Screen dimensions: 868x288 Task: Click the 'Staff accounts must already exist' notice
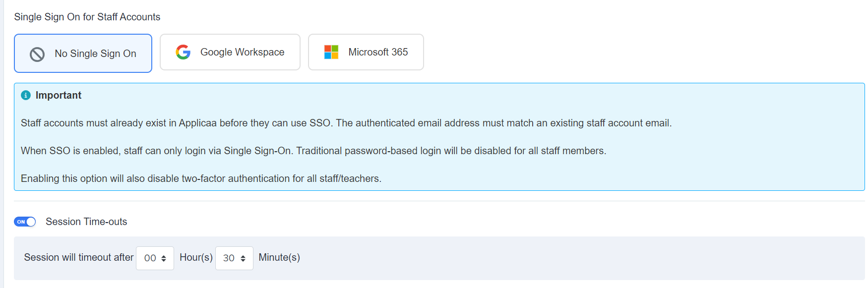[x=346, y=123]
